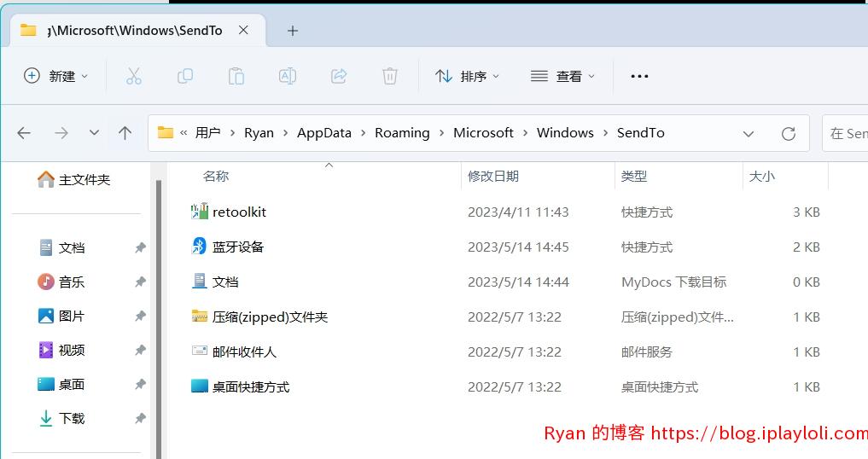The image size is (868, 459).
Task: Select file name 蓝牙设备
Action: pos(238,247)
